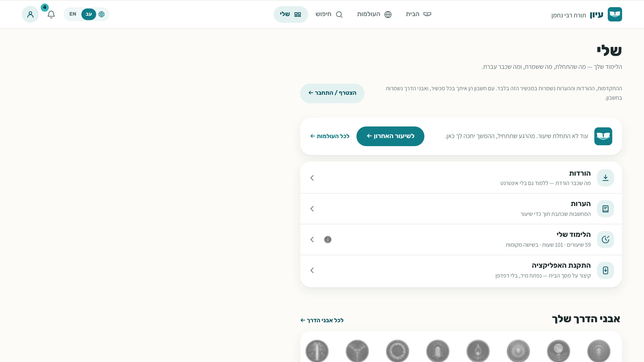Viewport: 644px width, 362px height.
Task: Select the glowing ring milestone medallion
Action: coord(397,351)
